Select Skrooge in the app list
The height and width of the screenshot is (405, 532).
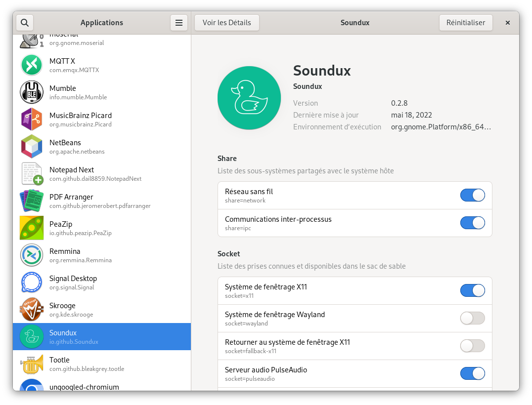pos(102,309)
